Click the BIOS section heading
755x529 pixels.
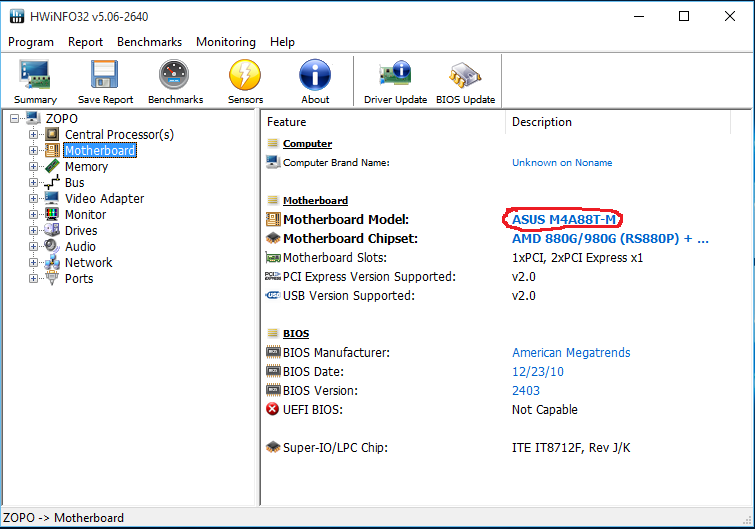click(296, 334)
